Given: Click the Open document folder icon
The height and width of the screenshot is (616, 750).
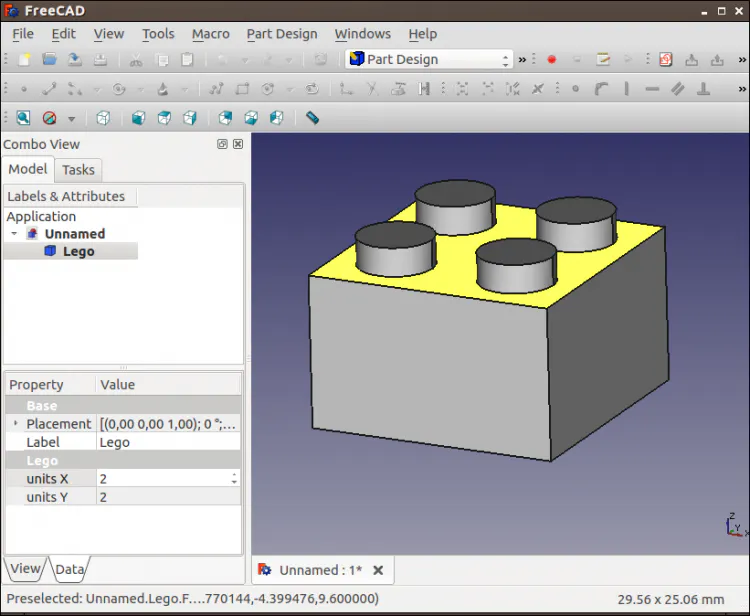Looking at the screenshot, I should click(x=49, y=60).
